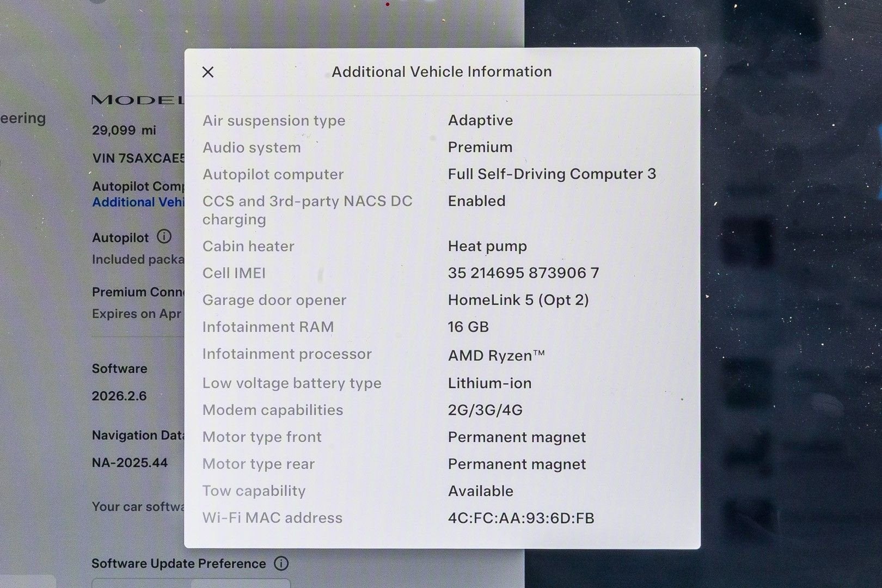882x588 pixels.
Task: Select the Cell IMEI row
Action: [381, 273]
